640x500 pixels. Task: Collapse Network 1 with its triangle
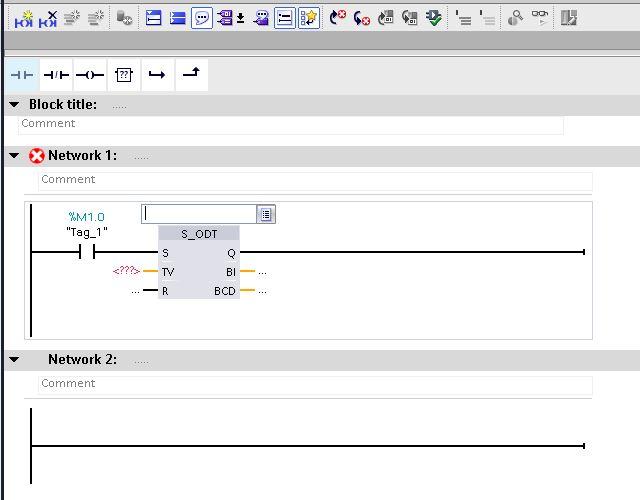14,156
